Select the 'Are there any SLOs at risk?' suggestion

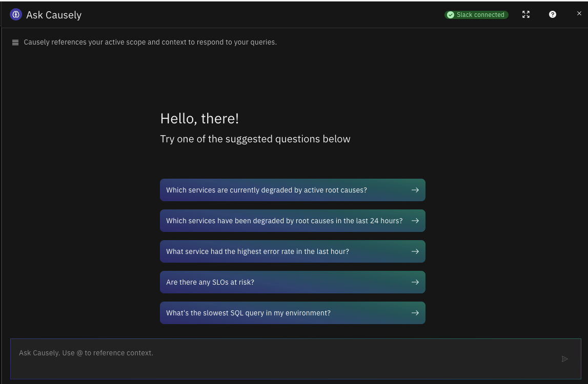tap(293, 282)
